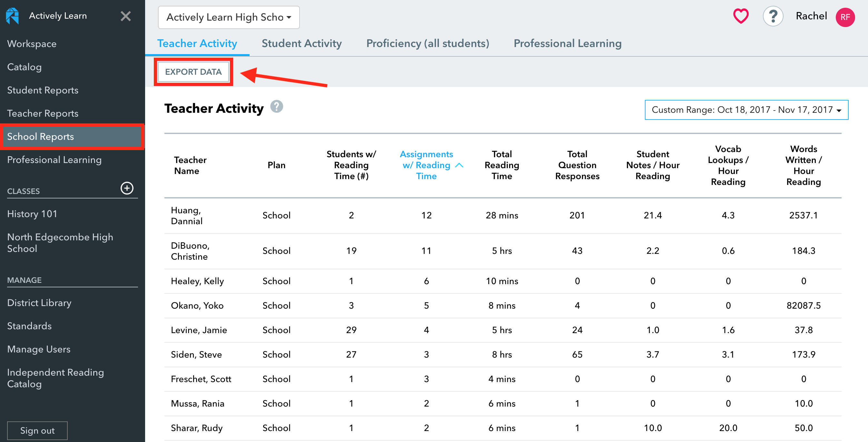Open Catalog in the sidebar

[x=24, y=67]
